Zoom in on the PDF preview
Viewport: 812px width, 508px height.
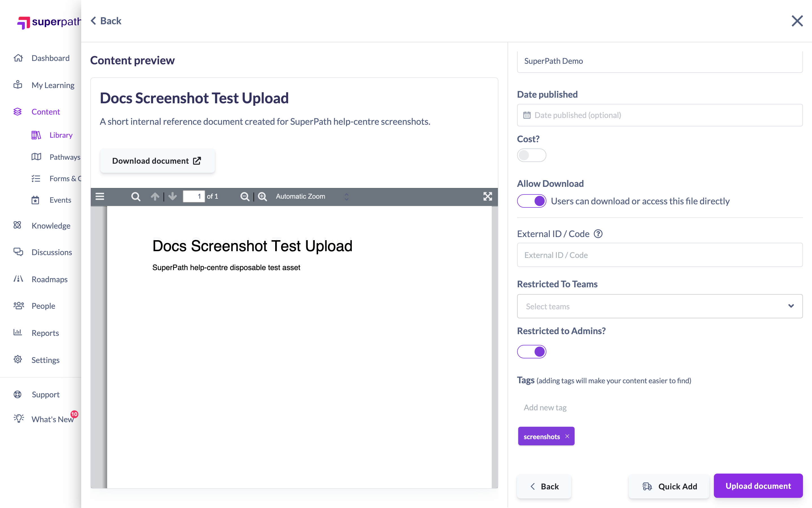click(262, 196)
